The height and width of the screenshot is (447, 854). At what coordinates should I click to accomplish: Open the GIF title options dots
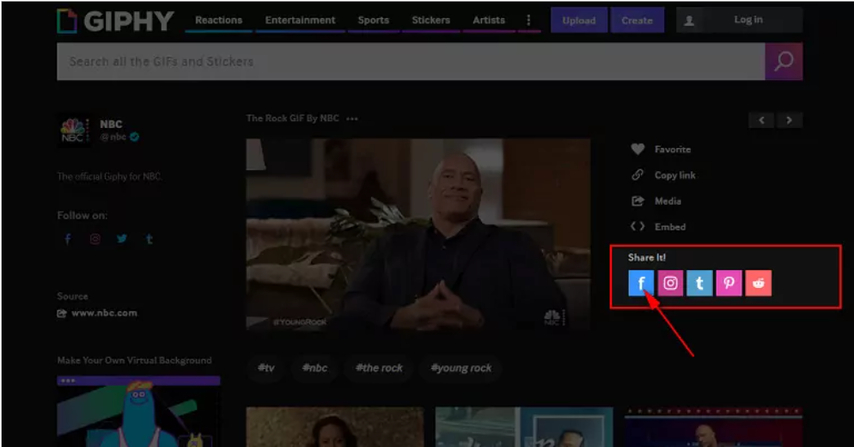(x=352, y=119)
